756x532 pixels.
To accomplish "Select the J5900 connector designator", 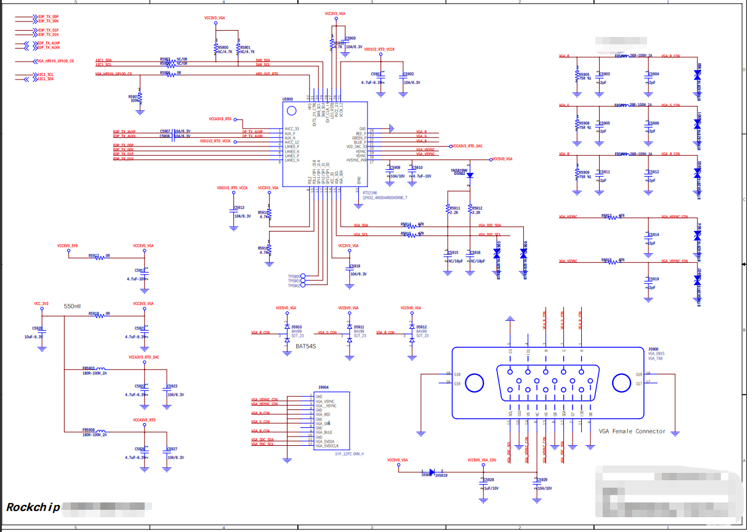I will pyautogui.click(x=654, y=349).
